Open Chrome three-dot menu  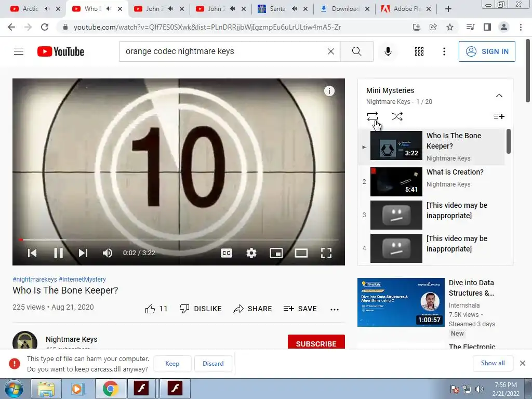521,27
